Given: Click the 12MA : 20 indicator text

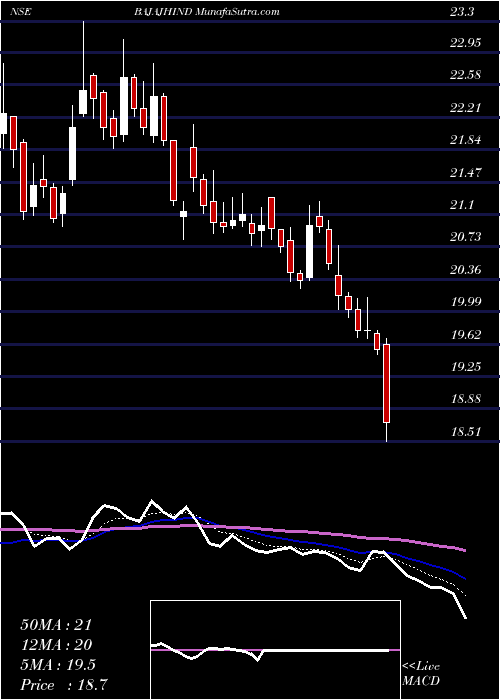Looking at the screenshot, I should pyautogui.click(x=56, y=645).
